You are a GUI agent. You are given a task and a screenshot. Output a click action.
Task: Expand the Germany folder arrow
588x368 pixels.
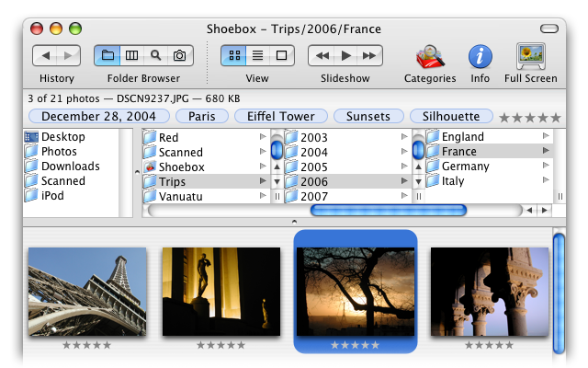pos(546,166)
